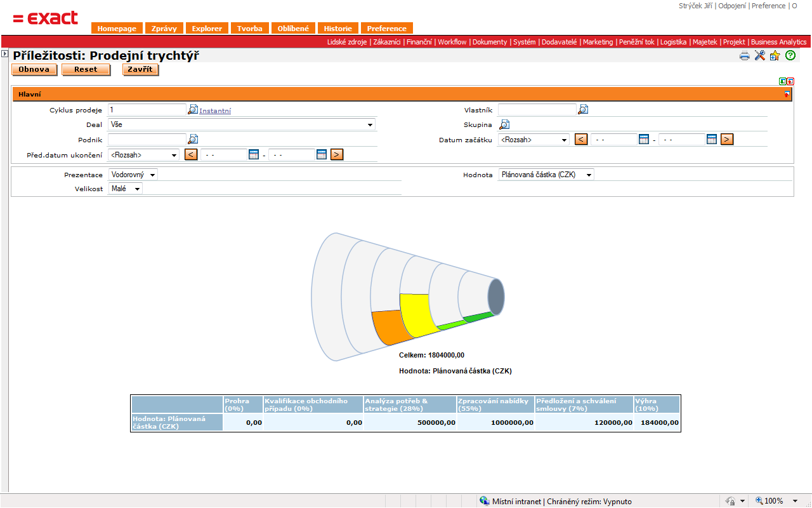Click the Strýček Jiří user link
The height and width of the screenshot is (508, 812).
[695, 6]
